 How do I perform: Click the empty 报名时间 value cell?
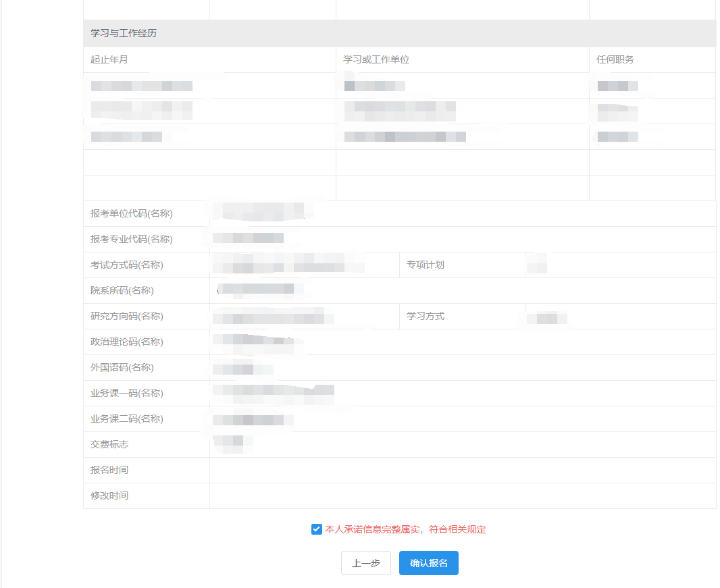(463, 470)
